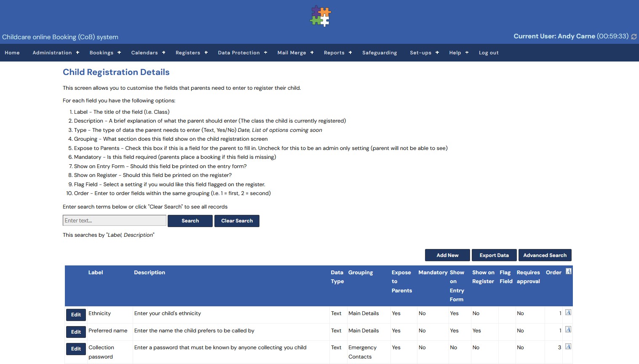The width and height of the screenshot is (639, 364).
Task: Edit the Preferred name field
Action: click(76, 332)
